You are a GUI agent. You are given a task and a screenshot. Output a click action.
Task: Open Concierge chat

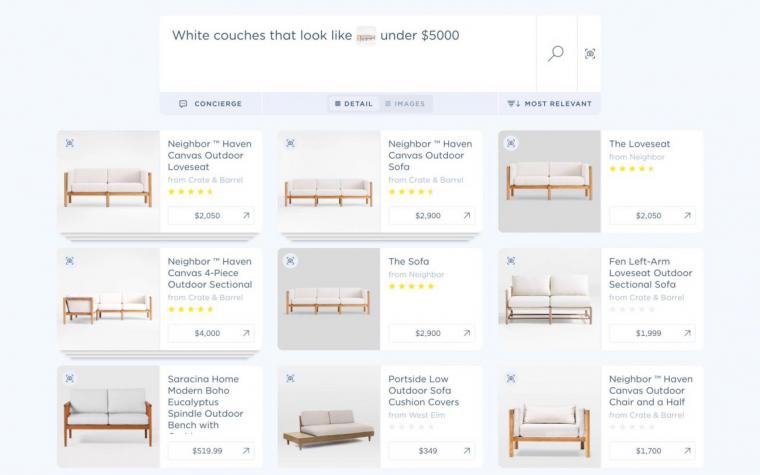(x=210, y=104)
